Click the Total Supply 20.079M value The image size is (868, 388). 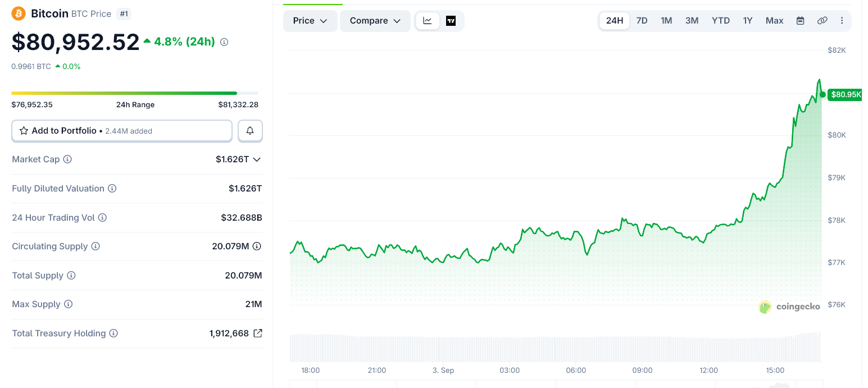(243, 276)
